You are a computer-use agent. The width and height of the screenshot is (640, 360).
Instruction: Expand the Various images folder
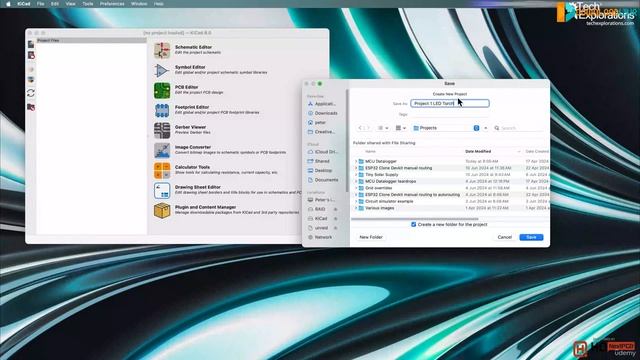coord(356,208)
